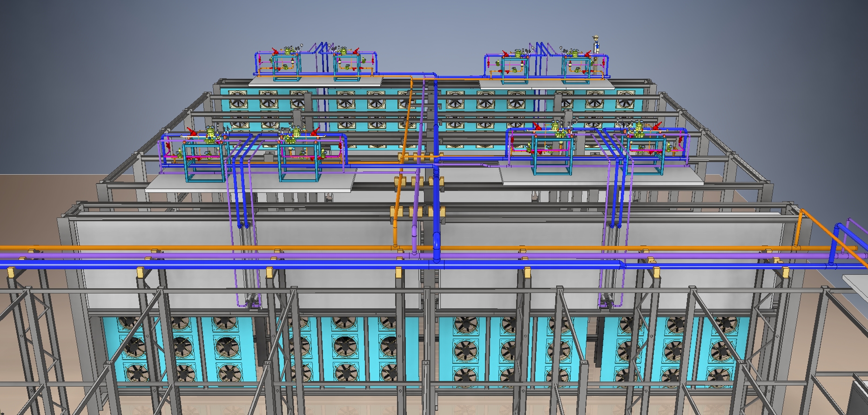Select the gray platform under the front-left valve skids
This screenshot has width=868, height=415.
251,180
